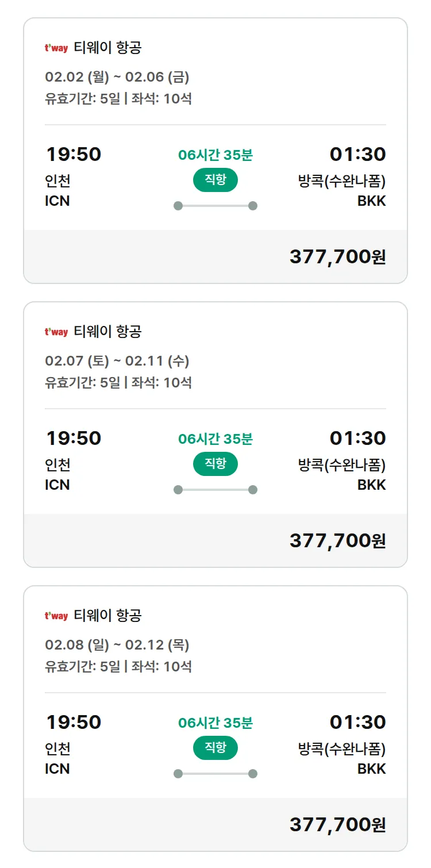The image size is (431, 868).
Task: Click 직항 badge on the 02.08 flight
Action: click(x=215, y=748)
